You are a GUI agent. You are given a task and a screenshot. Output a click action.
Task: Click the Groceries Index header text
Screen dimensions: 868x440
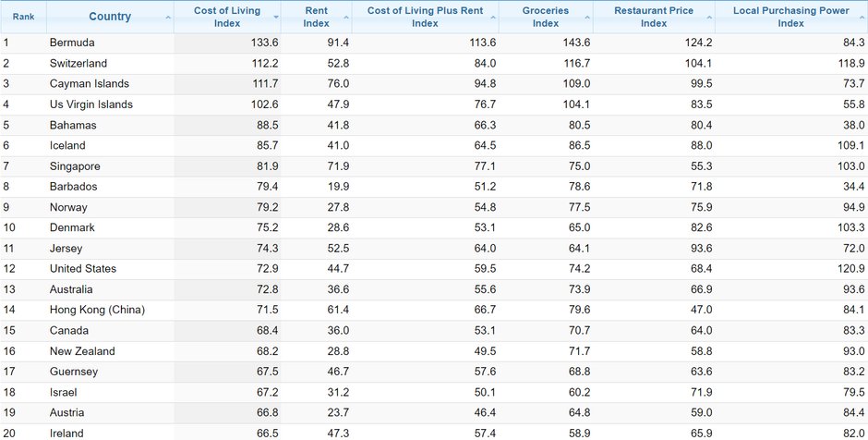(551, 17)
